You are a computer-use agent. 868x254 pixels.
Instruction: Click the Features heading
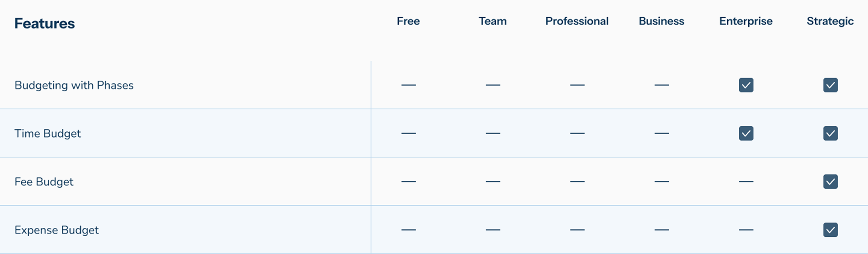[x=44, y=23]
